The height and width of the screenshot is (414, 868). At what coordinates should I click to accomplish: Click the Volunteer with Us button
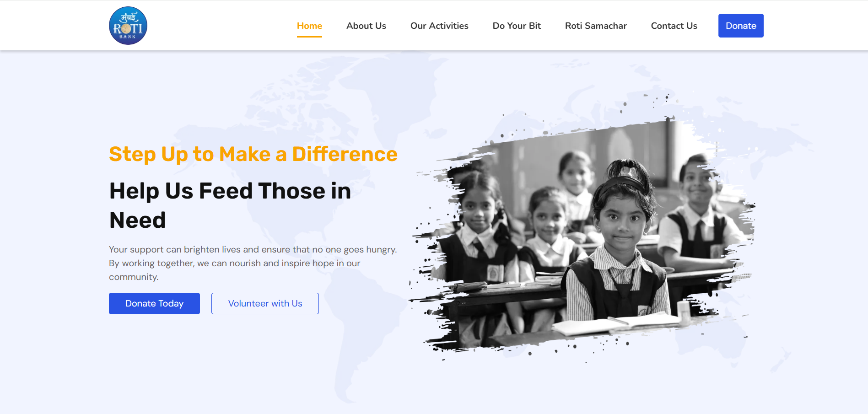265,303
